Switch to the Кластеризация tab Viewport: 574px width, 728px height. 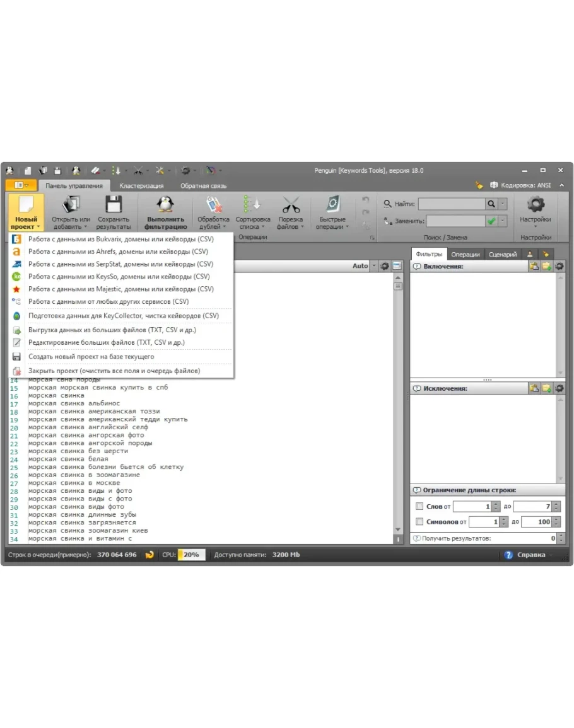coord(141,186)
